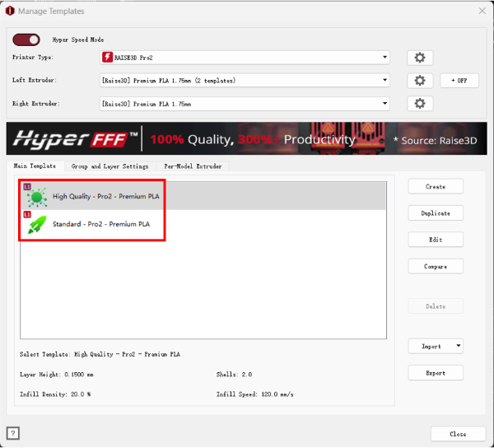Click the Create button
The width and height of the screenshot is (494, 448).
point(436,187)
